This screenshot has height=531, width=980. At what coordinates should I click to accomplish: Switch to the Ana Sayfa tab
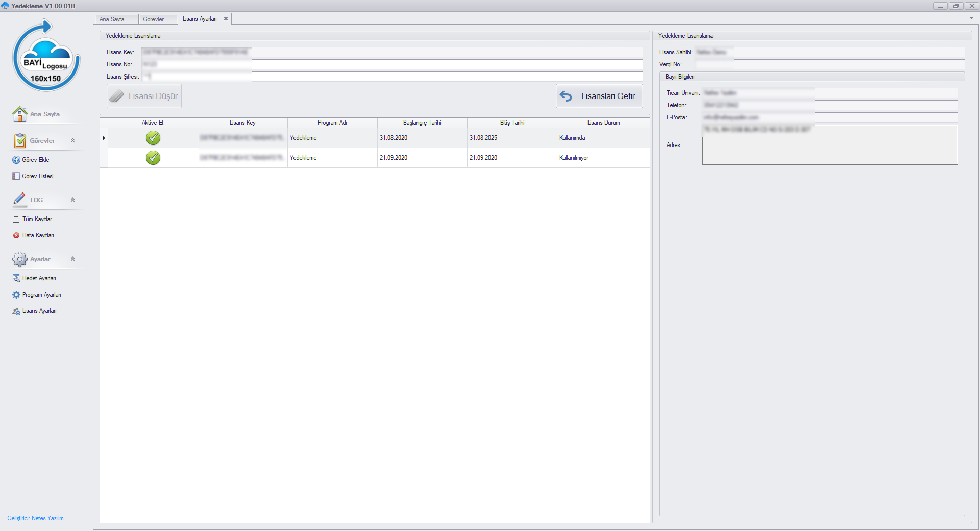(x=112, y=19)
